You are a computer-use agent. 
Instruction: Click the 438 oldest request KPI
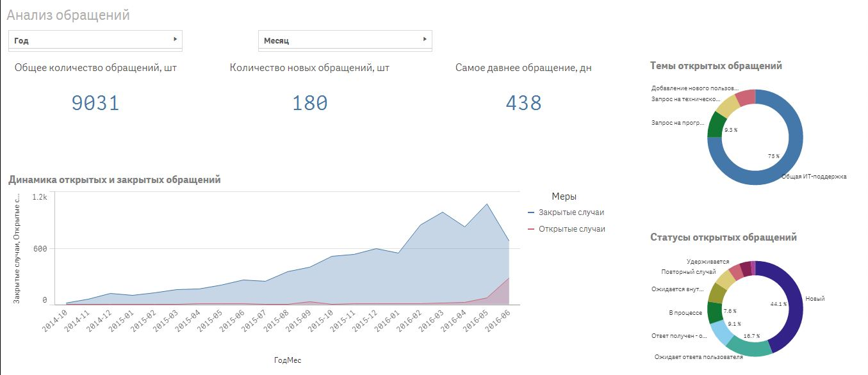click(x=523, y=103)
